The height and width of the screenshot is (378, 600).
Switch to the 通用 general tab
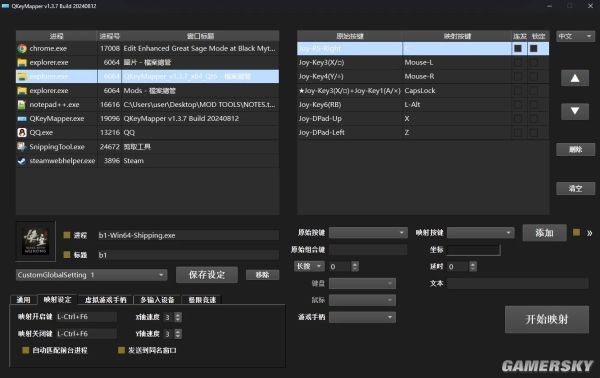tap(23, 300)
